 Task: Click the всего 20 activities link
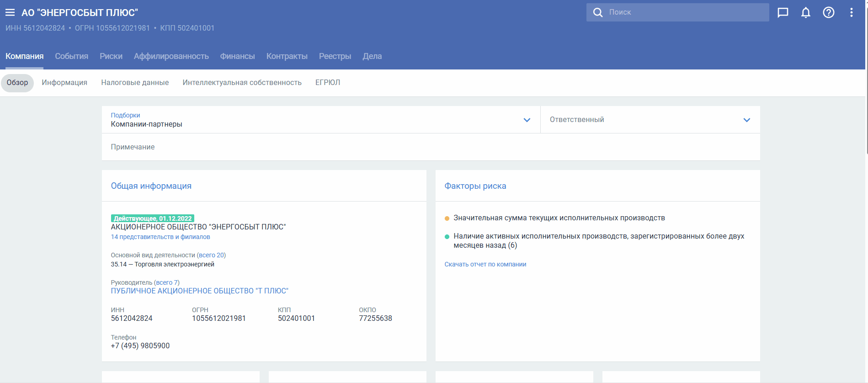(211, 255)
